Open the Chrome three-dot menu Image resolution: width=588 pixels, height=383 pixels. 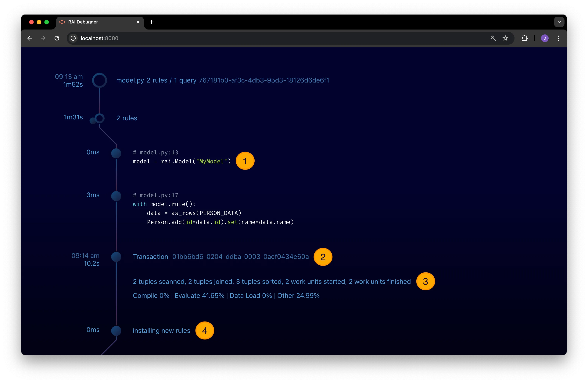[x=558, y=38]
